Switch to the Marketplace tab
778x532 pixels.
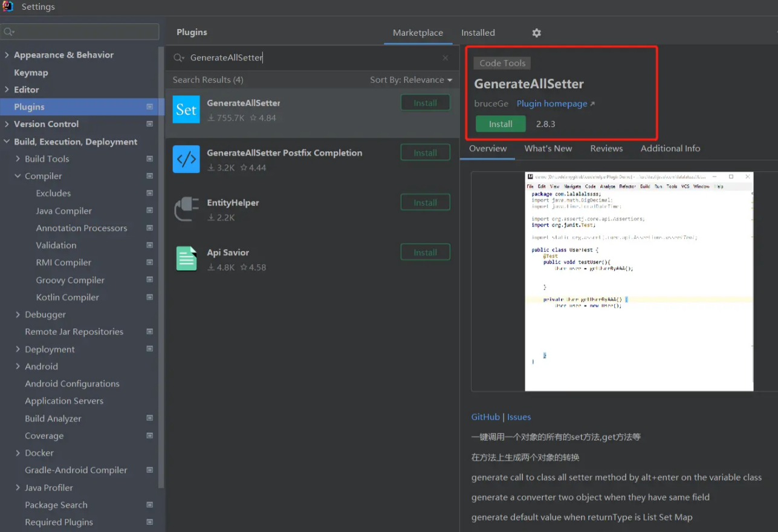(x=418, y=33)
